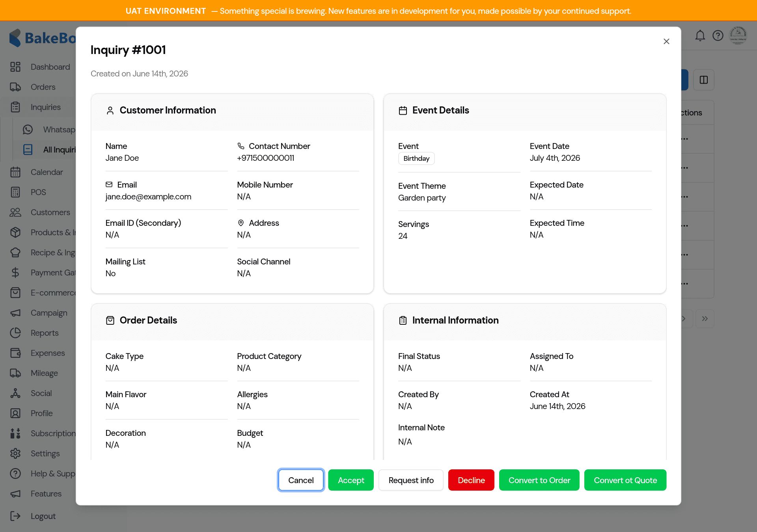Click the BakeBo logo
Viewport: 757px width, 532px height.
43,38
